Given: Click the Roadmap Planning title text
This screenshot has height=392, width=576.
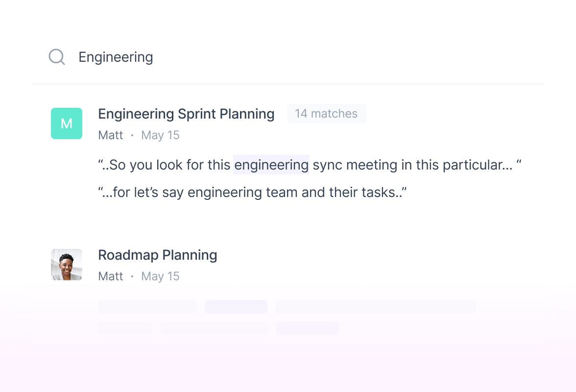Looking at the screenshot, I should click(157, 255).
